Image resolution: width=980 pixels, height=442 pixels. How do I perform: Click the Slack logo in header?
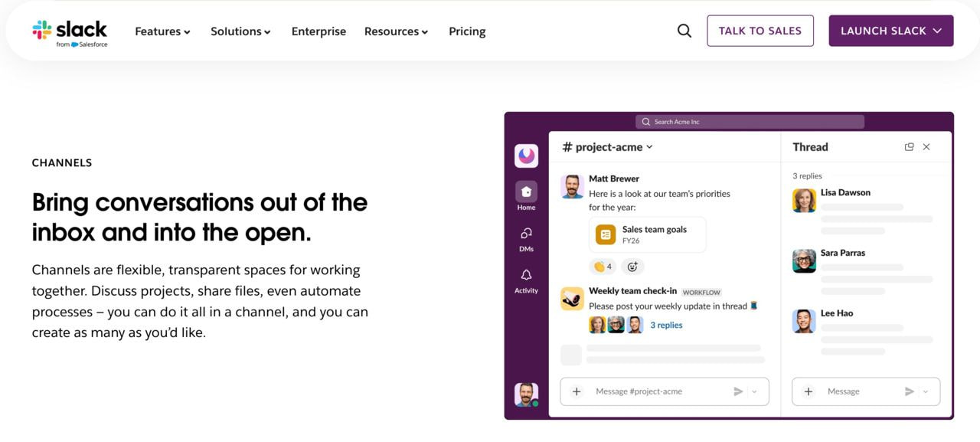[70, 32]
